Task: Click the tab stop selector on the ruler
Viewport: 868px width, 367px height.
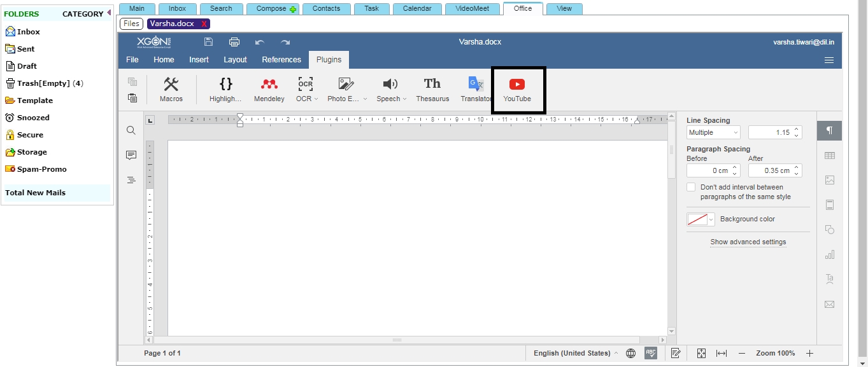Action: [150, 120]
